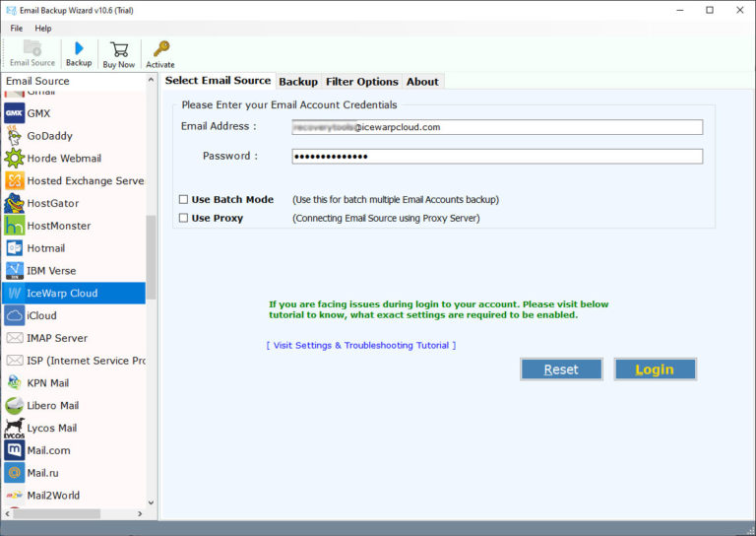The width and height of the screenshot is (756, 536).
Task: Focus the Email Address field
Action: pos(497,127)
